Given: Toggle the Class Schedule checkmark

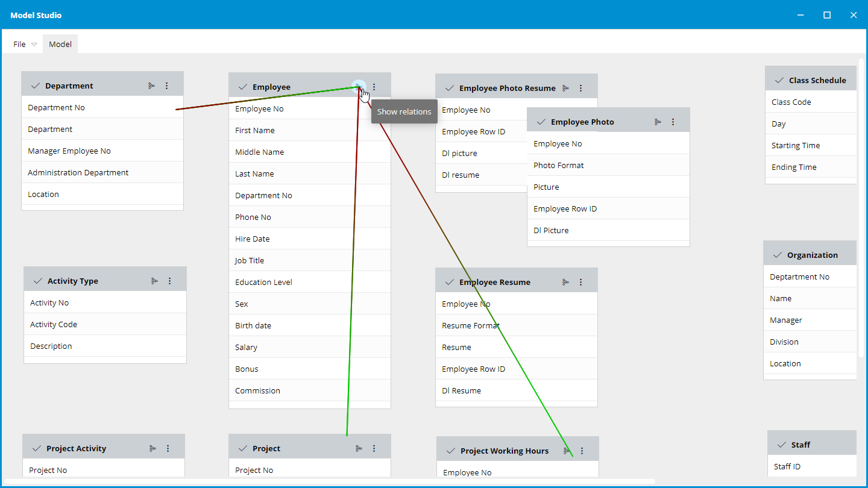Looking at the screenshot, I should pyautogui.click(x=779, y=80).
